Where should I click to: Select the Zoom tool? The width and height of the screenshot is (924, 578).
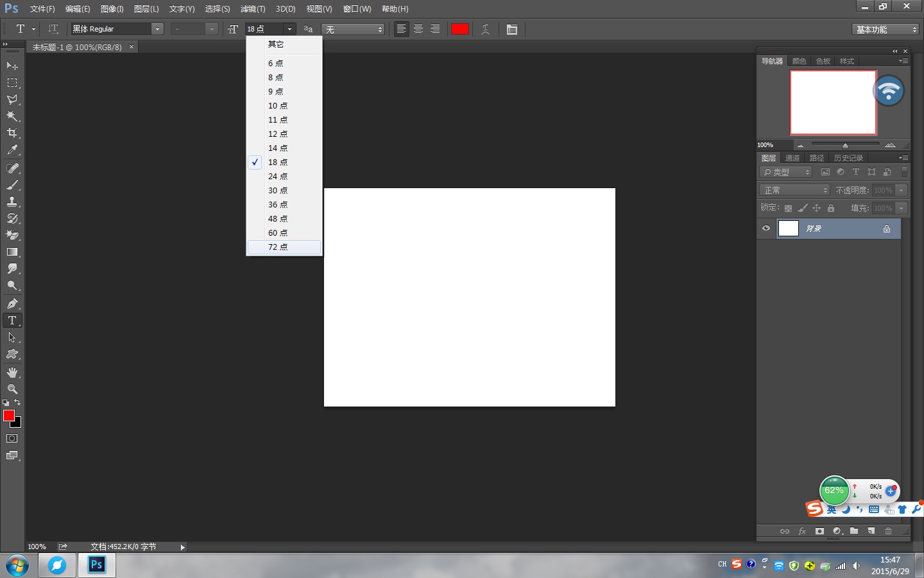12,389
